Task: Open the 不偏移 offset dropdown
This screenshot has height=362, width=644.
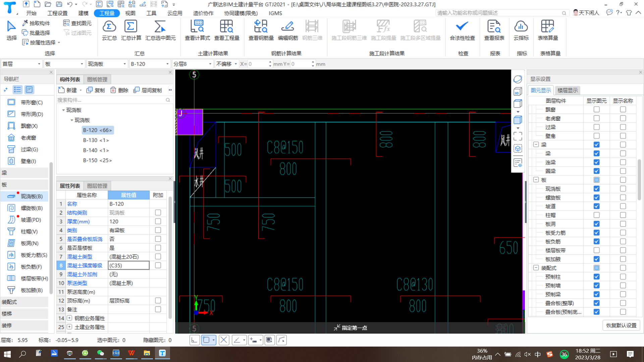Action: [226, 64]
